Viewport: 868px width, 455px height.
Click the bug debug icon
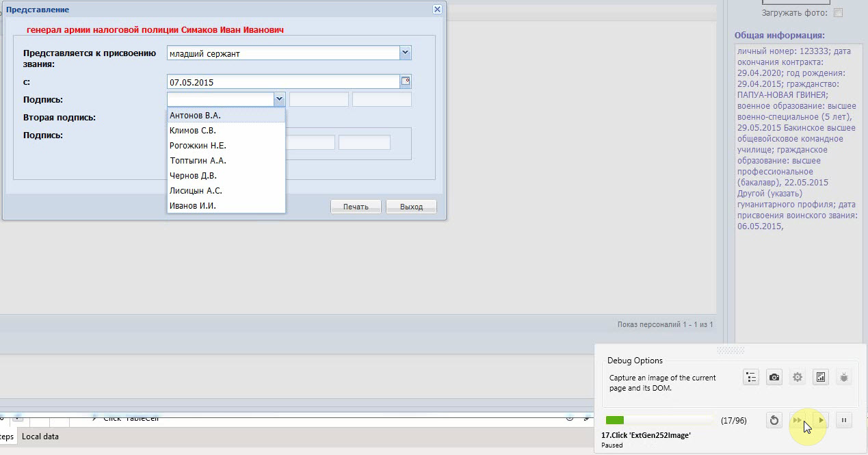(844, 377)
